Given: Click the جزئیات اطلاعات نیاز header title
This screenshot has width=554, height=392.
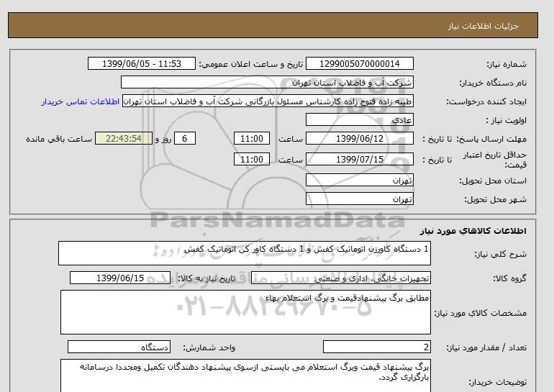Looking at the screenshot, I should [x=483, y=27].
